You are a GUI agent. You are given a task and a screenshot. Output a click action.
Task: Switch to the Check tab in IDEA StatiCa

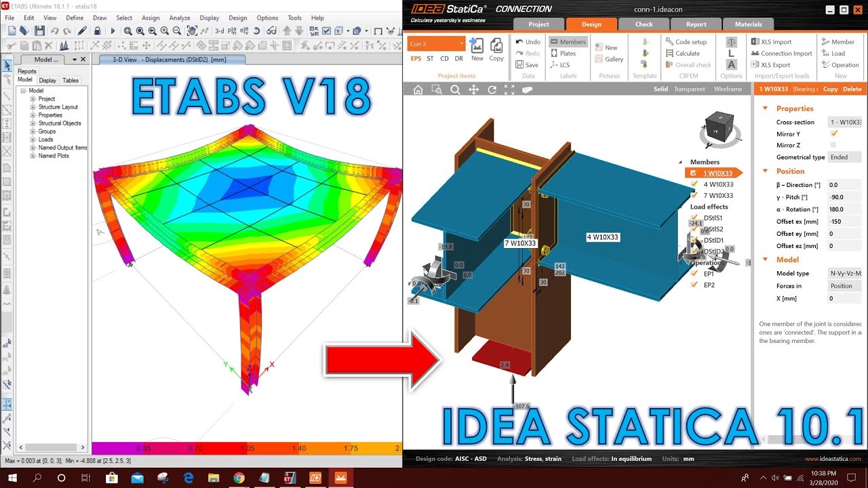(643, 24)
